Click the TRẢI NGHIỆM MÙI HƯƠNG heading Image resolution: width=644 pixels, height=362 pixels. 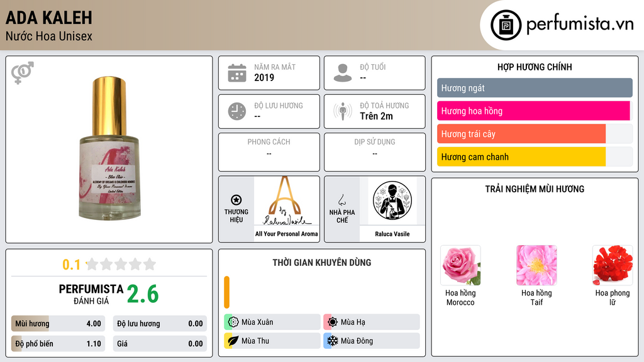535,189
